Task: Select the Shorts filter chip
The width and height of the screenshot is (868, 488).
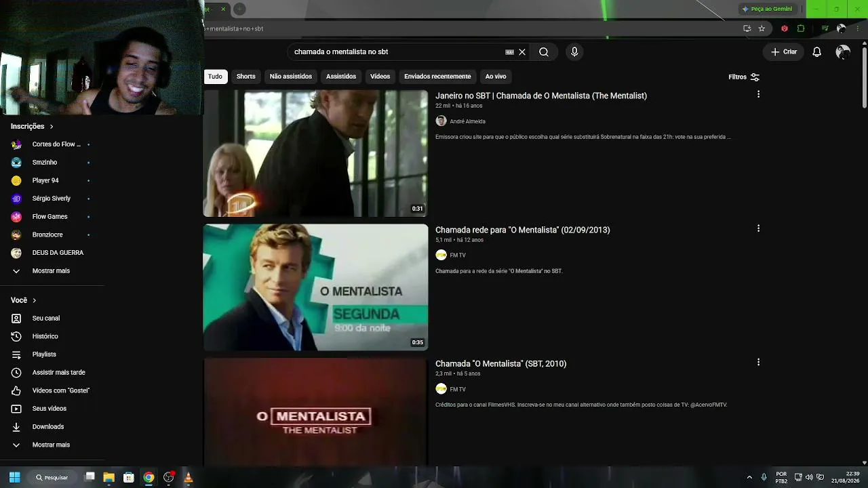Action: [x=246, y=77]
